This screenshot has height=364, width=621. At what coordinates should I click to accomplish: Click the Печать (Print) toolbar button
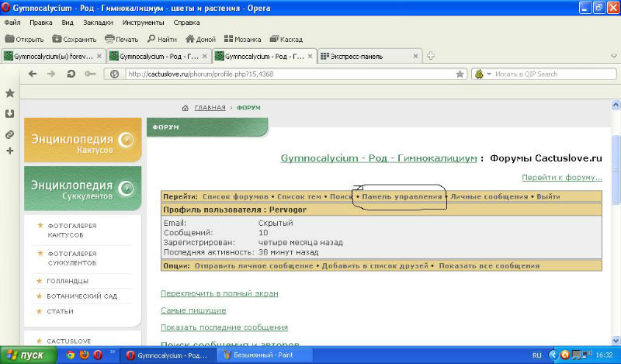(121, 39)
